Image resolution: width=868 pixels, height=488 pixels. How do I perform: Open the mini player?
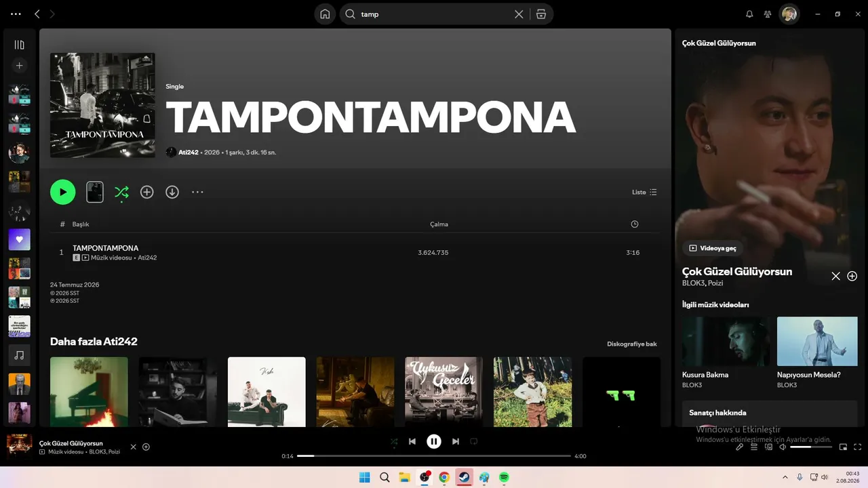844,447
